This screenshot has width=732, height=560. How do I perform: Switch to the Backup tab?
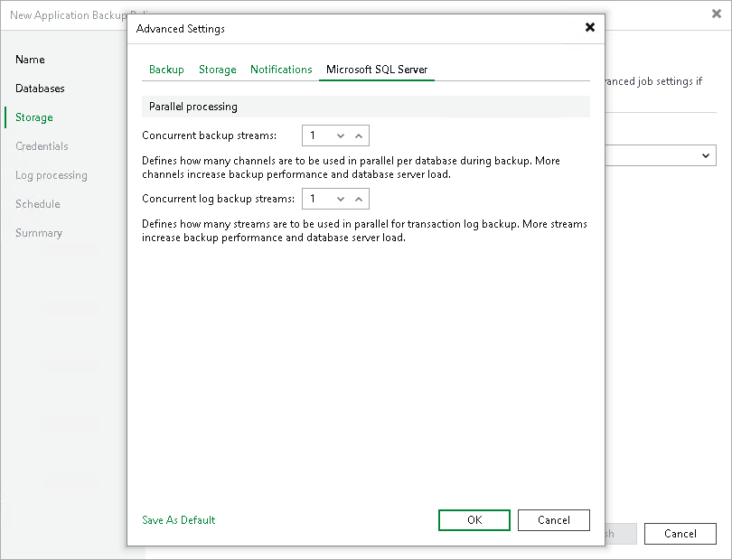pos(165,69)
